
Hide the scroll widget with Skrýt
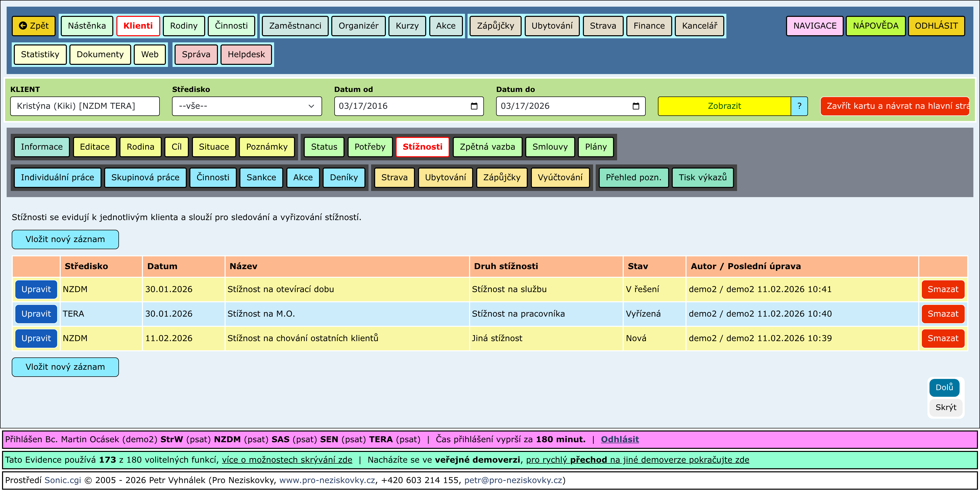[x=945, y=408]
